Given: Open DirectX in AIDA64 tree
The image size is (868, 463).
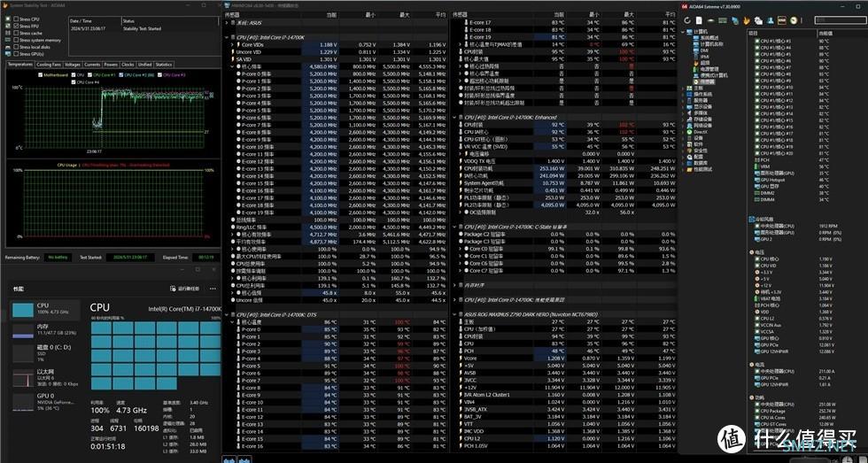Looking at the screenshot, I should 701,132.
